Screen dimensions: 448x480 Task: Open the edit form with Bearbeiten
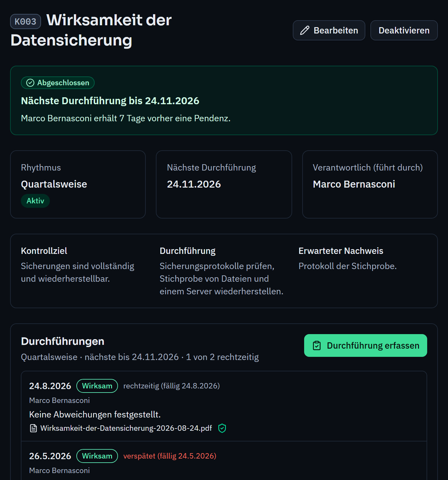[x=329, y=30]
